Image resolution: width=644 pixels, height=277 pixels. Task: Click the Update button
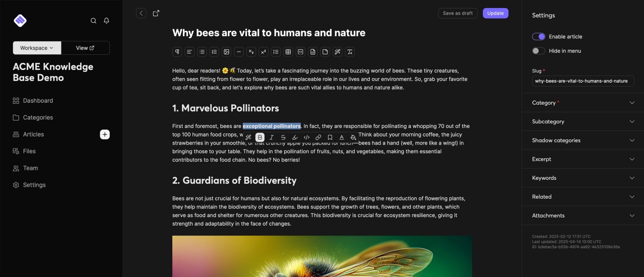495,14
